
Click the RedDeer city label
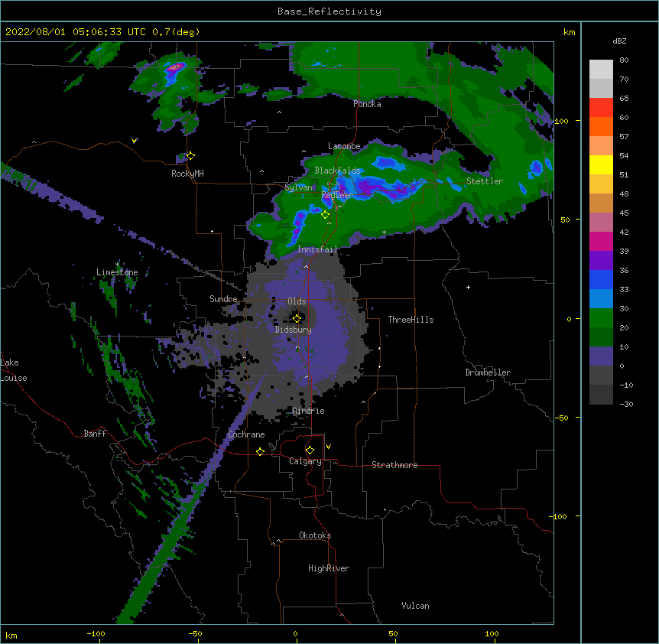tap(337, 195)
